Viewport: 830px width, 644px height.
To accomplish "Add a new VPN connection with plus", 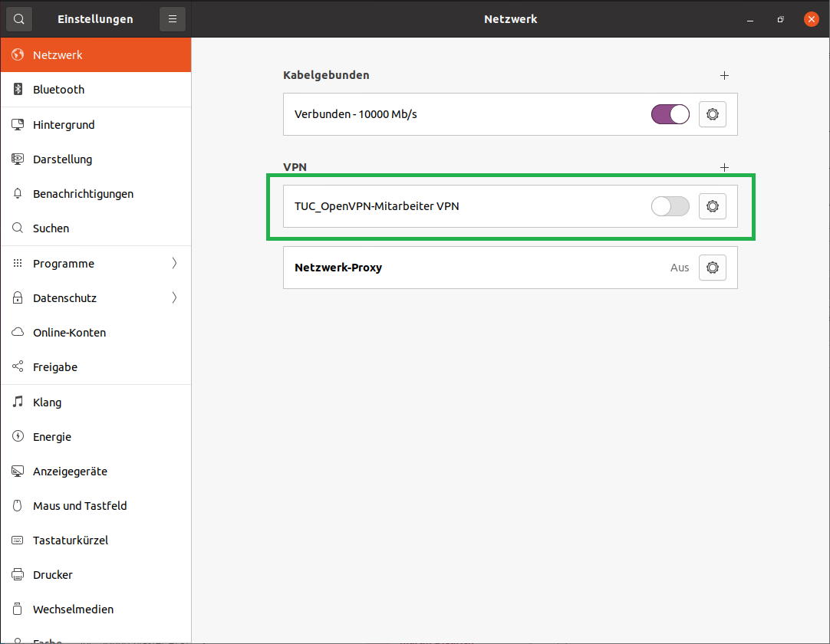I will click(724, 167).
